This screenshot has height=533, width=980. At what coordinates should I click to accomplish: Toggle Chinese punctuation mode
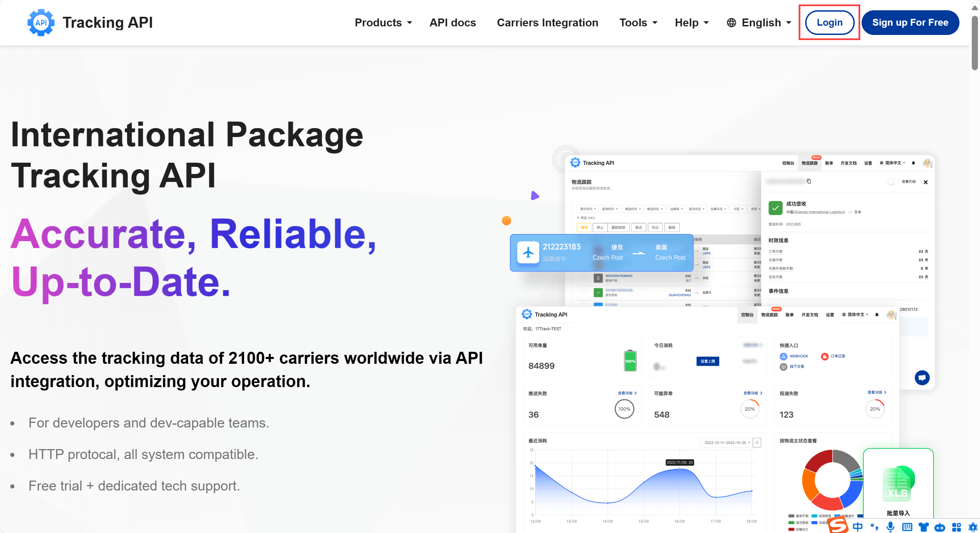(x=874, y=527)
